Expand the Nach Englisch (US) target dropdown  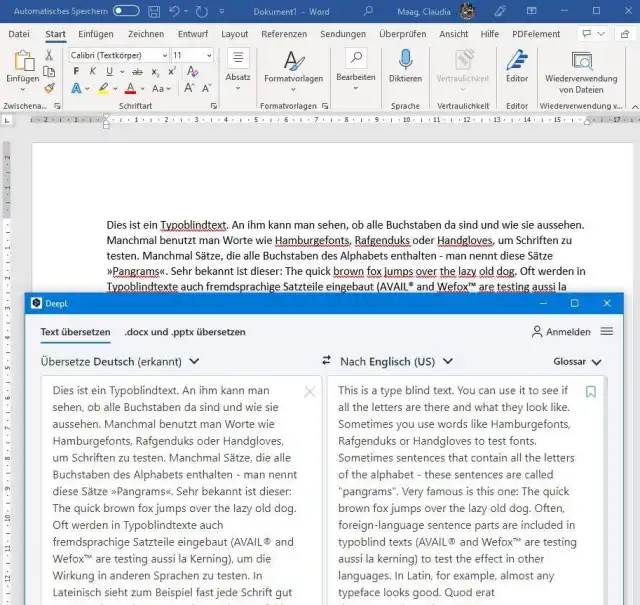[x=448, y=361]
